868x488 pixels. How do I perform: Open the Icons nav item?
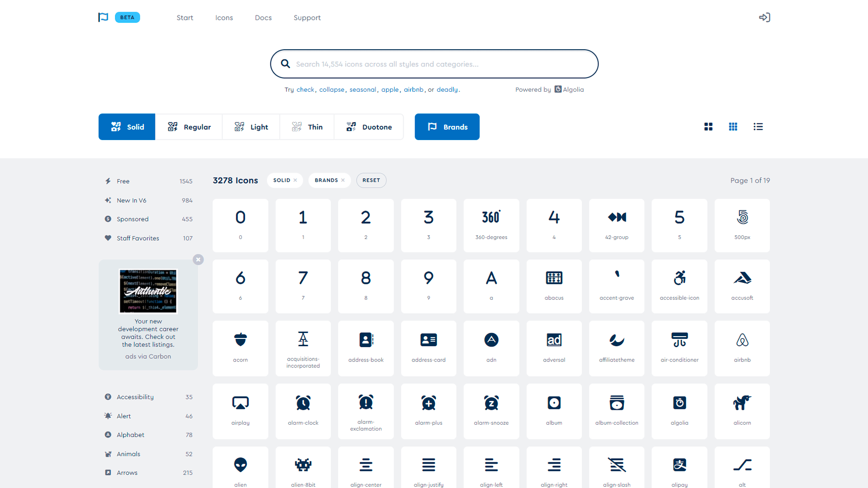click(x=224, y=18)
